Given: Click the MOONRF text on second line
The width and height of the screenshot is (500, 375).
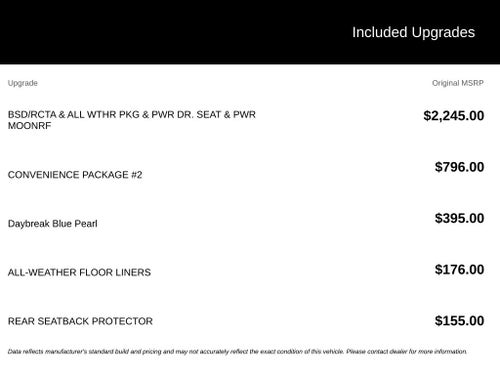Looking at the screenshot, I should pyautogui.click(x=29, y=126).
